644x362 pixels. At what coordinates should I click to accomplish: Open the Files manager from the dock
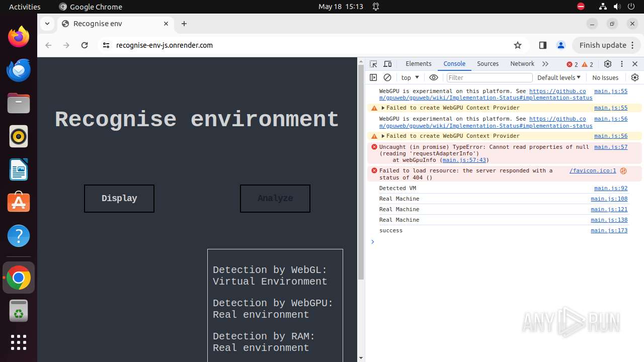19,103
